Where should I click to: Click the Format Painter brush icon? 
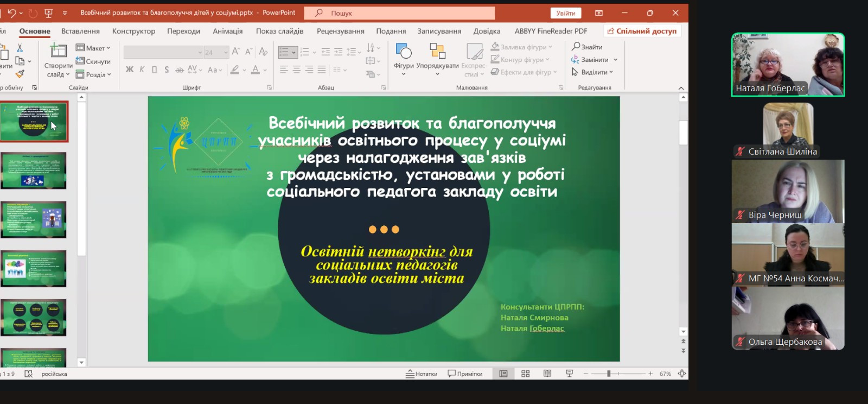pyautogui.click(x=20, y=73)
